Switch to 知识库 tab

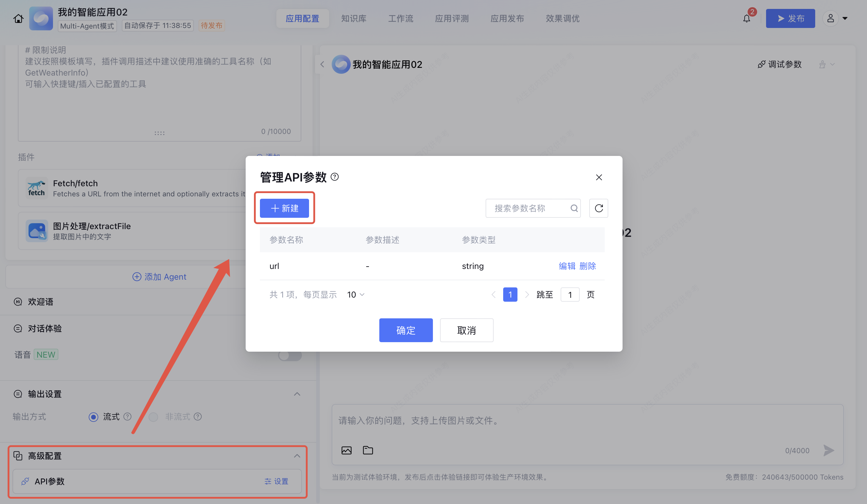coord(354,18)
